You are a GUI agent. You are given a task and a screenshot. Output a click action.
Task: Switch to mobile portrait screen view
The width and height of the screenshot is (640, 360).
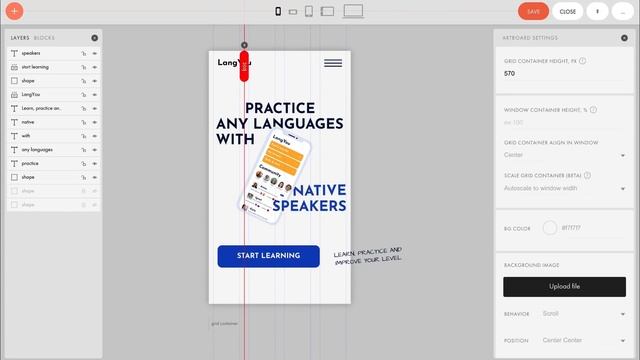(278, 11)
